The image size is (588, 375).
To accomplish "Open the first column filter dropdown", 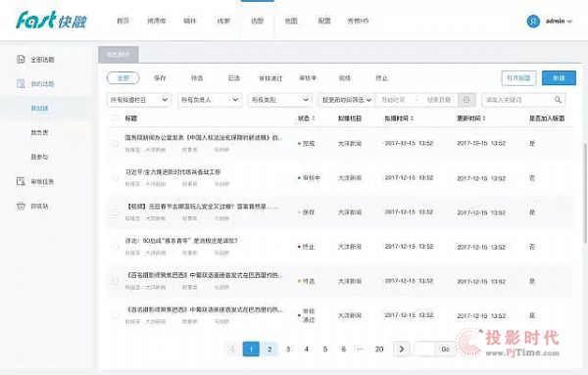I will click(139, 100).
